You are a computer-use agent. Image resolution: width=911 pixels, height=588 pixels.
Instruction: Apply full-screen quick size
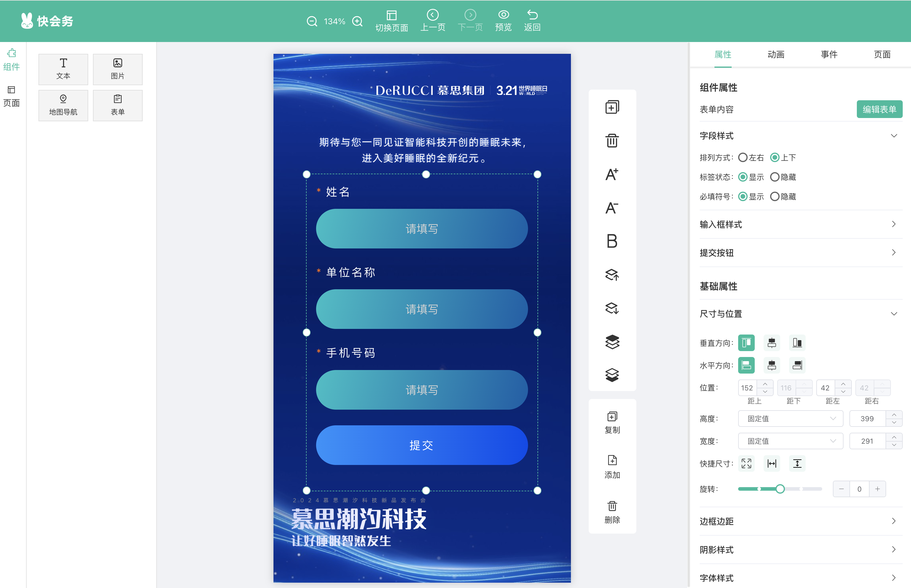[x=746, y=463]
